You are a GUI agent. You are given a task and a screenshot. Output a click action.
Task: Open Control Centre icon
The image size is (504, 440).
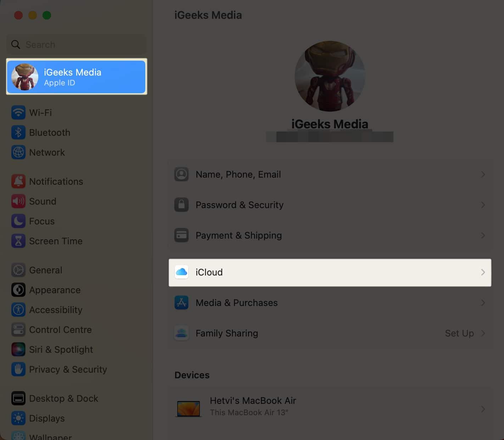[x=18, y=330]
